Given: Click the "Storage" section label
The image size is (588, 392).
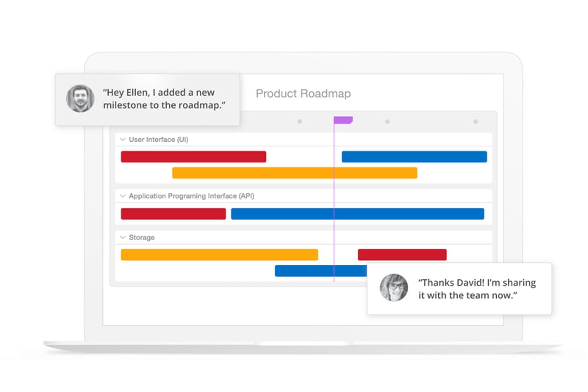Looking at the screenshot, I should [142, 238].
